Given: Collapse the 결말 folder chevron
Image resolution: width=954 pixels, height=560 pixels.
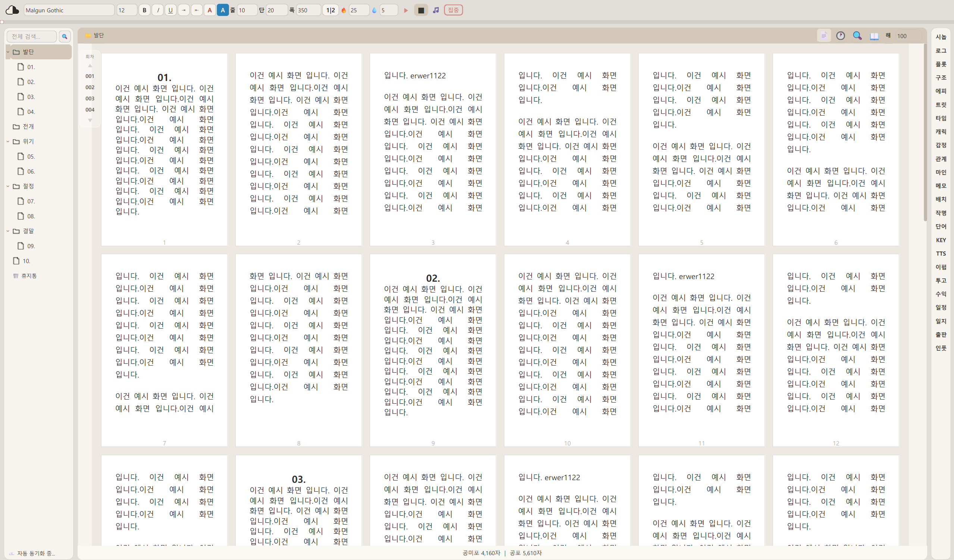Looking at the screenshot, I should (8, 231).
